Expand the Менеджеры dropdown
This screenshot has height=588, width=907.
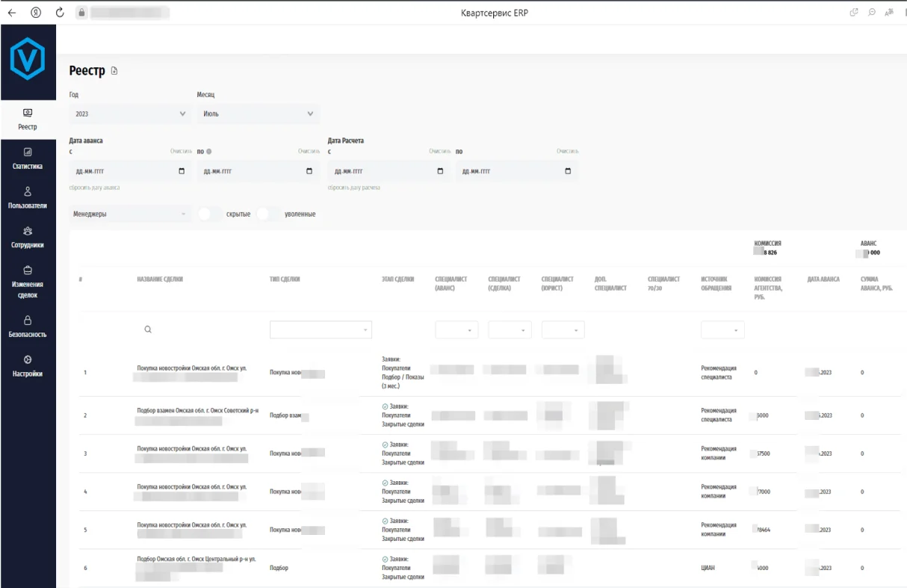click(x=129, y=214)
